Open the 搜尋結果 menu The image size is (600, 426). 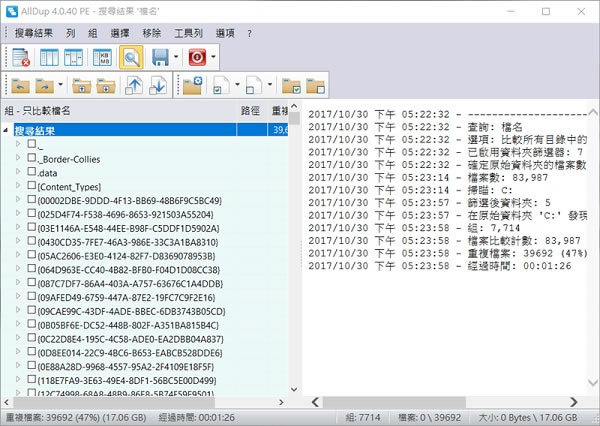(35, 33)
